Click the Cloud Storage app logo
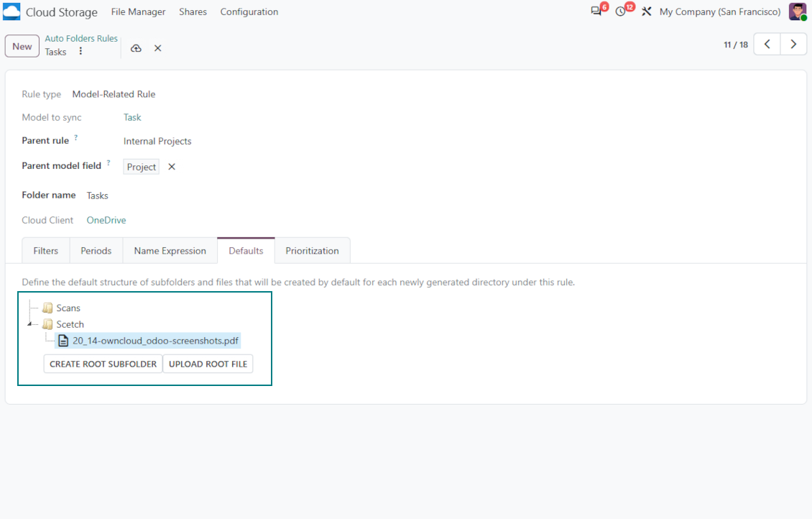The height and width of the screenshot is (519, 812). coord(11,12)
